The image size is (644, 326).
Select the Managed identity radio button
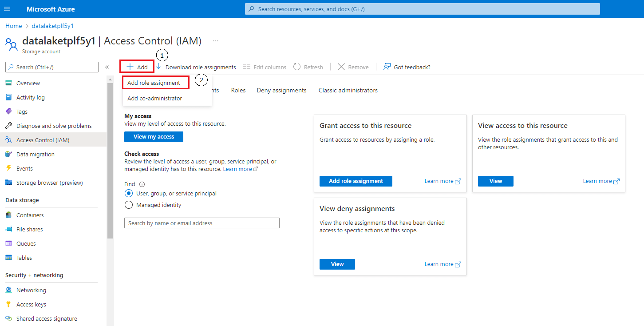click(x=129, y=205)
